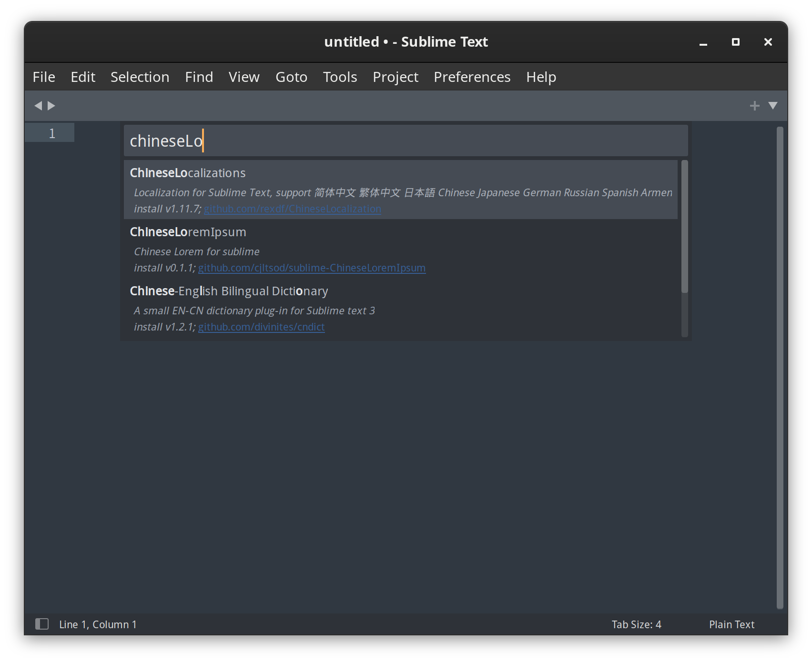
Task: Open github.com/cjltsod/sublime-ChineseLoremIpsum link
Action: pos(312,268)
